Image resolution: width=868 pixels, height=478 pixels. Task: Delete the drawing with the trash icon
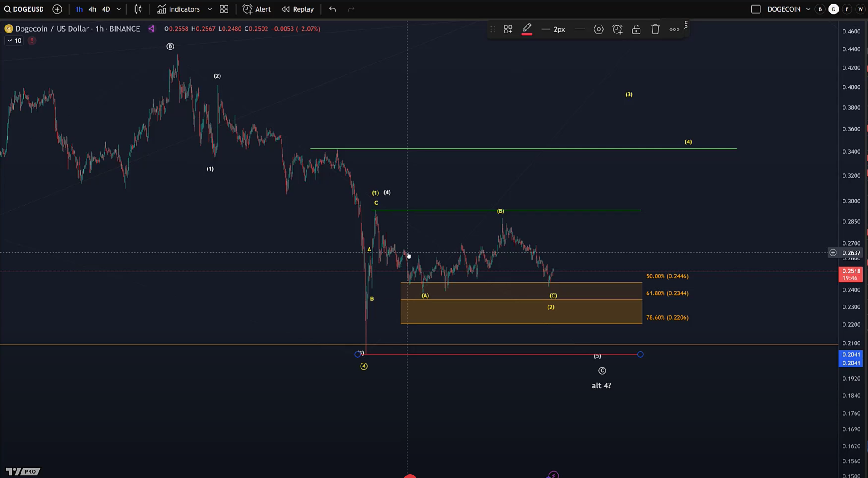(x=655, y=29)
